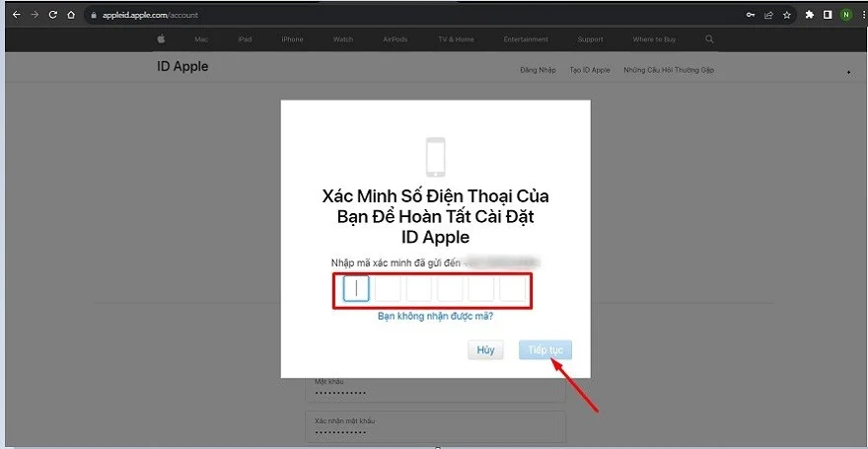The height and width of the screenshot is (449, 868).
Task: Open the Đăng Nhập link
Action: coord(539,70)
